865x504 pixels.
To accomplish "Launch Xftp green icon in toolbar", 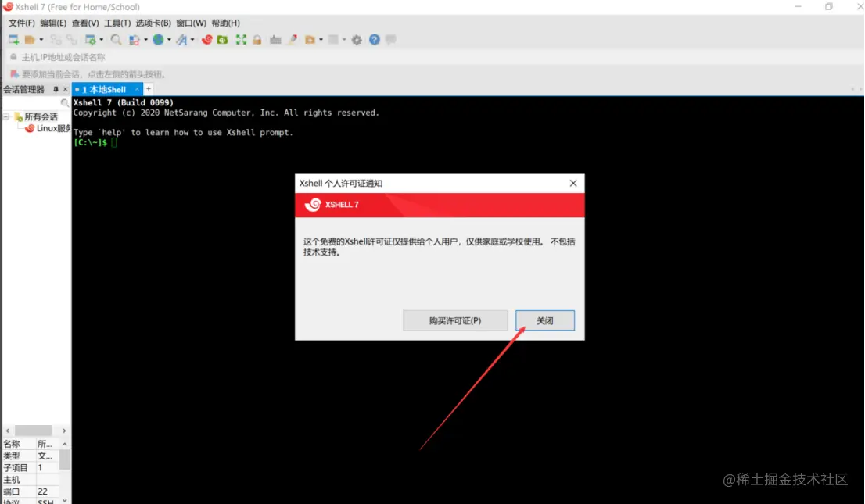I will point(223,40).
